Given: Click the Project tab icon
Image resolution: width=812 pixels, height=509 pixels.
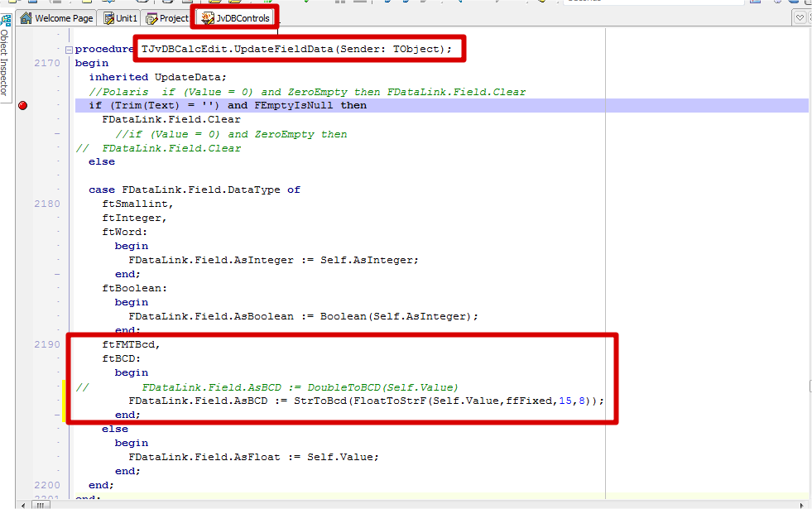Looking at the screenshot, I should 151,18.
